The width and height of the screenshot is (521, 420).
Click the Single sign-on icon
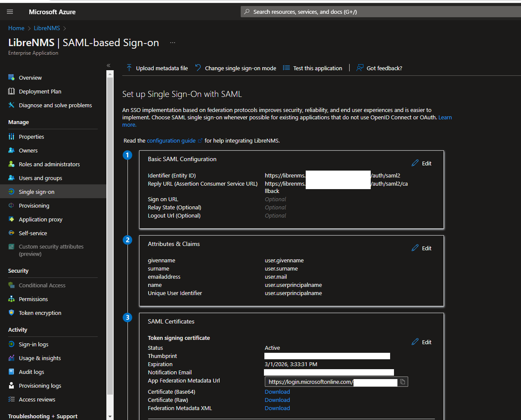(11, 192)
